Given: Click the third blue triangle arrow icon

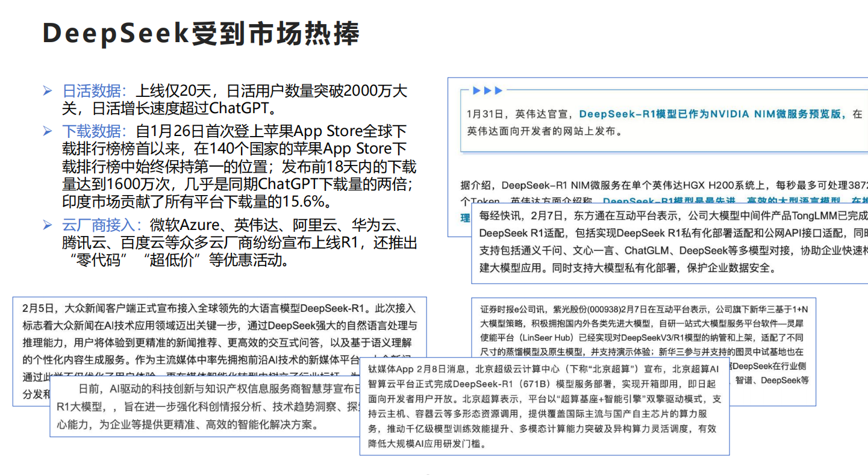Looking at the screenshot, I should [x=498, y=90].
